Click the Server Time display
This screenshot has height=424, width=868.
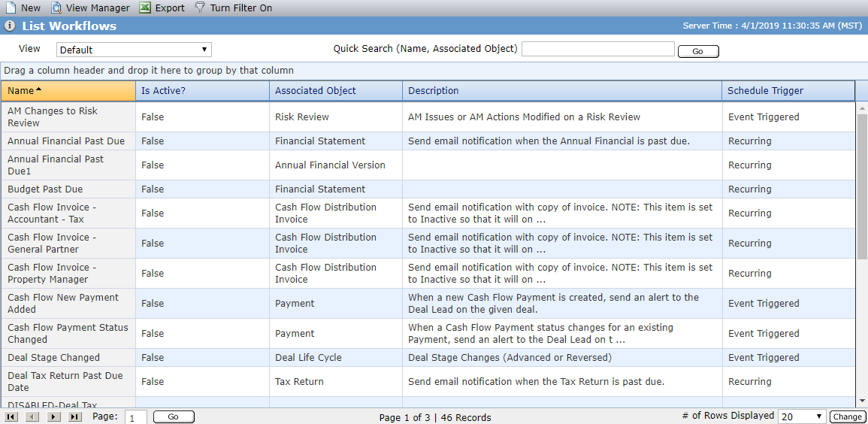click(x=773, y=26)
